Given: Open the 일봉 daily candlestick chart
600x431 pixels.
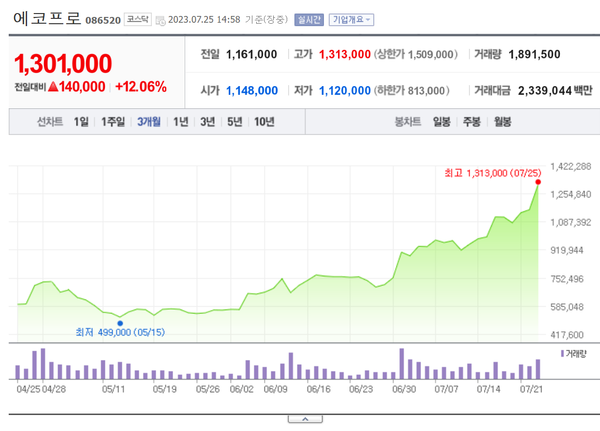Looking at the screenshot, I should (x=442, y=122).
